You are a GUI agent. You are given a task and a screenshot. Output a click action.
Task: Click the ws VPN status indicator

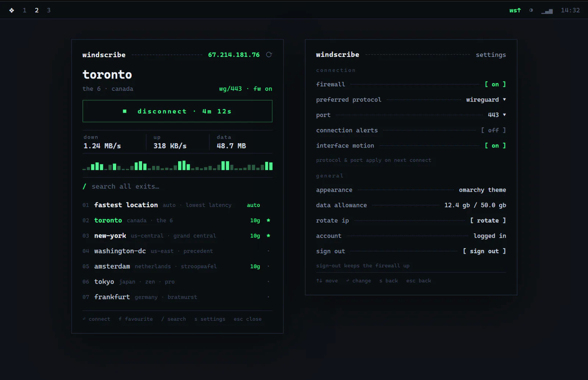point(515,10)
